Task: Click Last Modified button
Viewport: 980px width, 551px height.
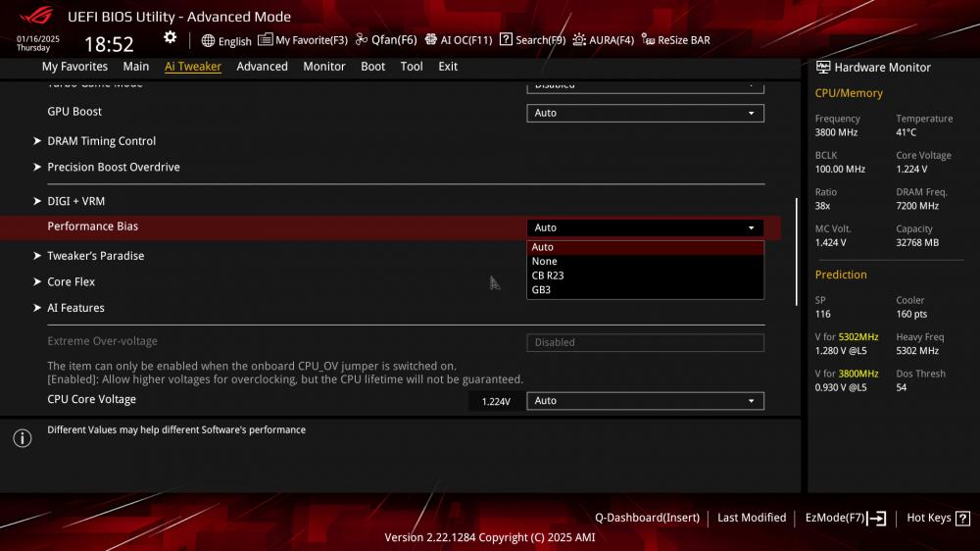Action: tap(752, 518)
